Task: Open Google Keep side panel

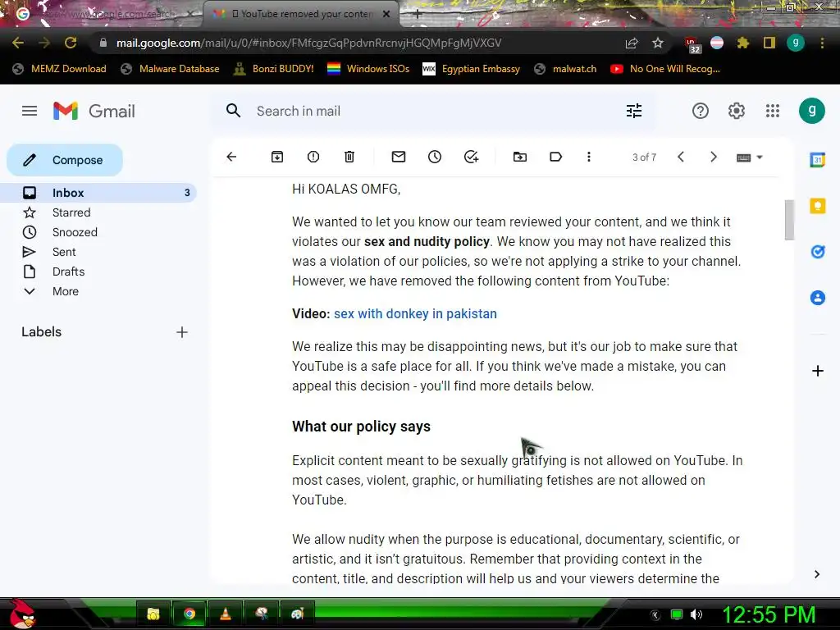Action: tap(818, 206)
